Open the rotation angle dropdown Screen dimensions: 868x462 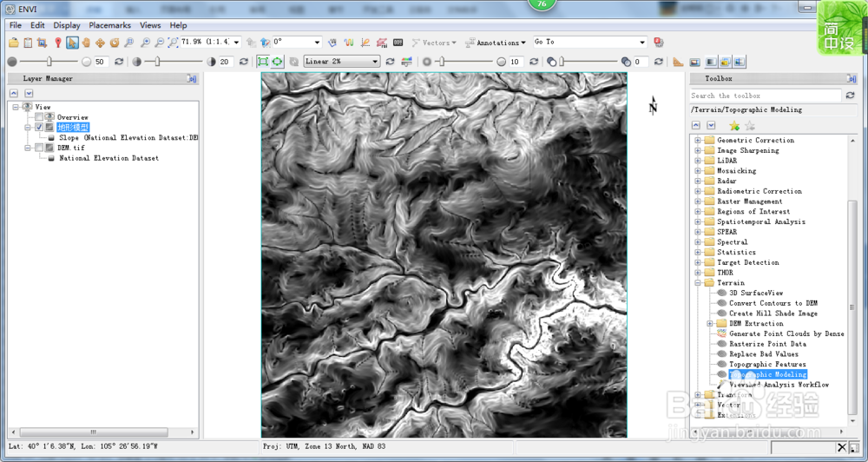(317, 42)
